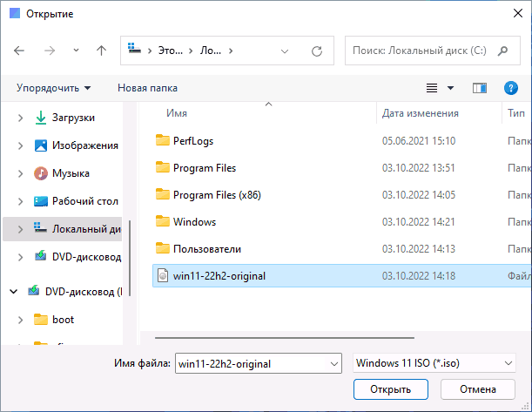Expand the 'boot' tree node
Viewport: 532px width, 412px height.
(x=20, y=320)
